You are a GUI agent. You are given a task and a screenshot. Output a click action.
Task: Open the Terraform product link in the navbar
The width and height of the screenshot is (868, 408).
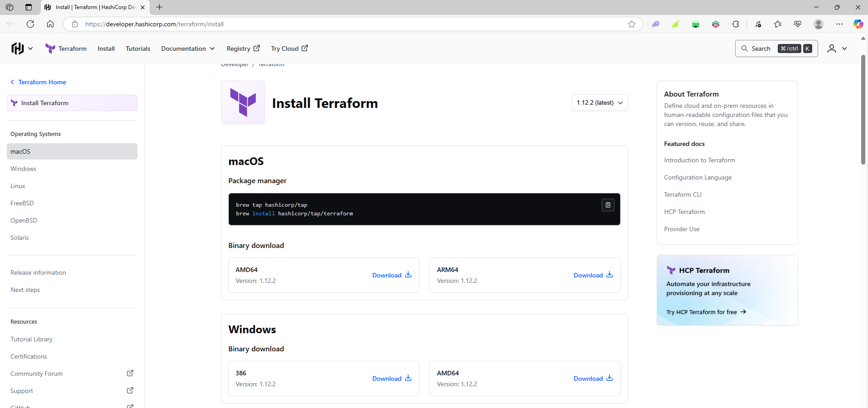(66, 49)
